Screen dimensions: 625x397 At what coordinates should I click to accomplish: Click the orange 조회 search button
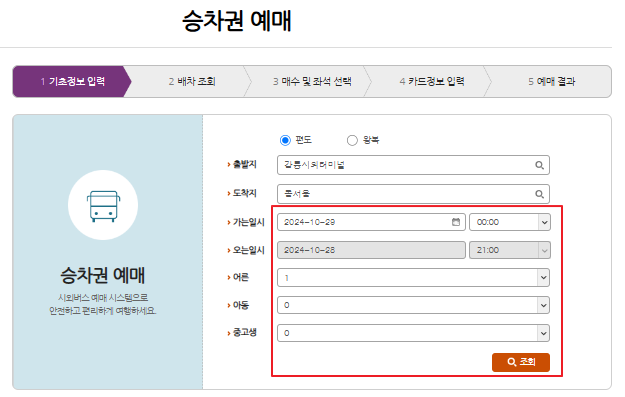click(521, 362)
